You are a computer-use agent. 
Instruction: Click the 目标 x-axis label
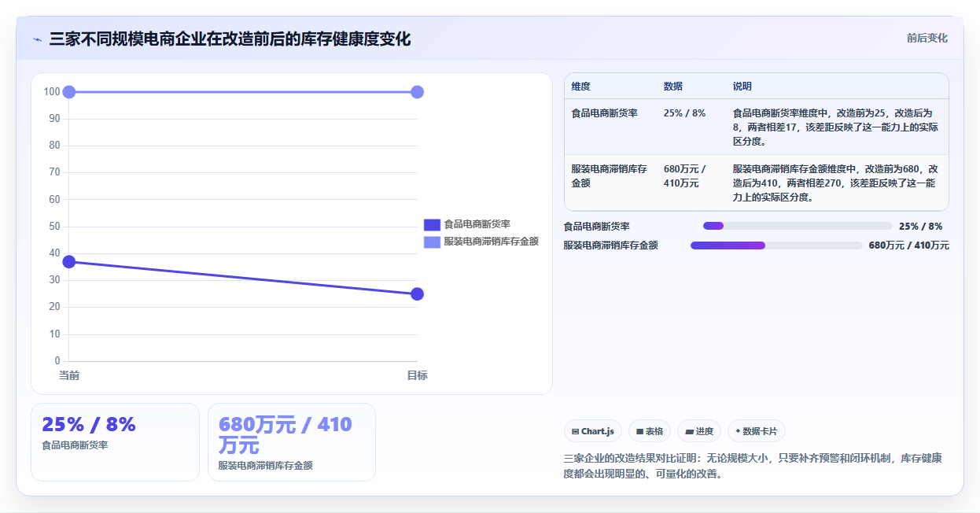(417, 375)
